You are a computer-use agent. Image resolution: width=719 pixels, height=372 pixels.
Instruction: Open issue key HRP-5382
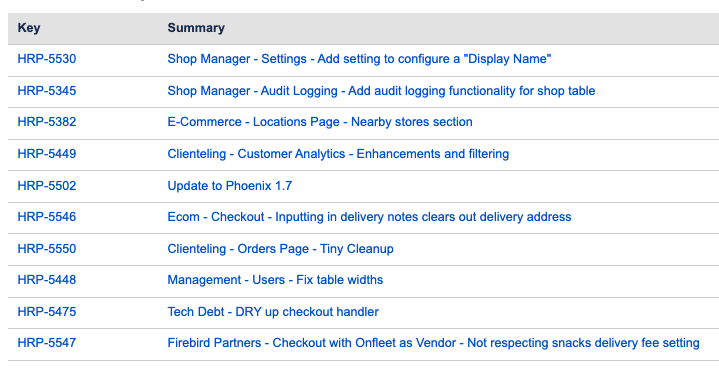point(47,122)
